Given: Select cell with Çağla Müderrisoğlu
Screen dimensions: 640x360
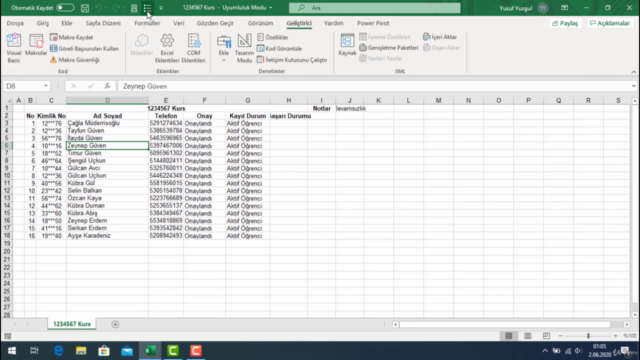Looking at the screenshot, I should coord(107,123).
